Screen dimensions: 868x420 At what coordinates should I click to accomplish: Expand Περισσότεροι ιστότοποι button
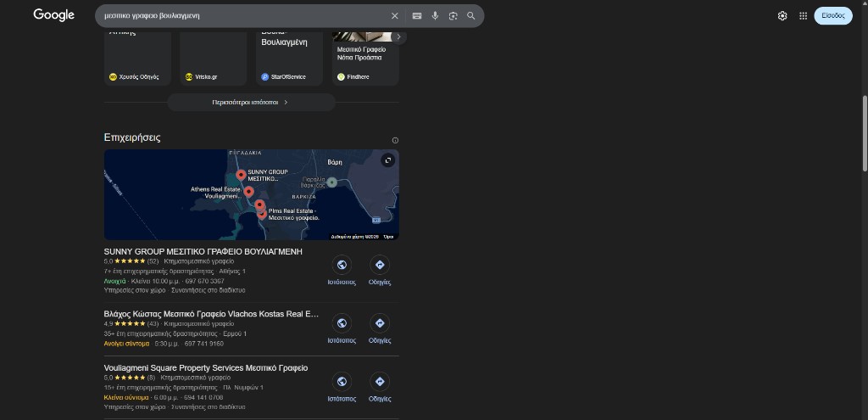[x=251, y=103]
